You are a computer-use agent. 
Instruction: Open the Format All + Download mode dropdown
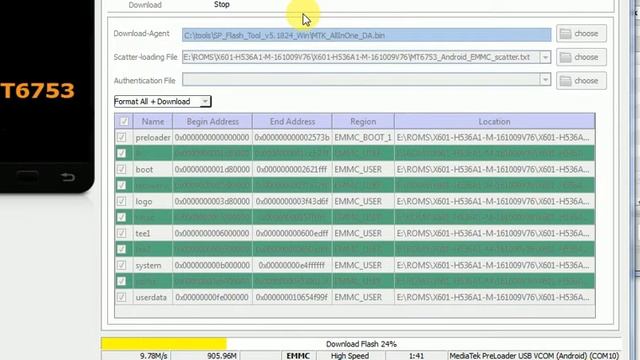(x=162, y=101)
